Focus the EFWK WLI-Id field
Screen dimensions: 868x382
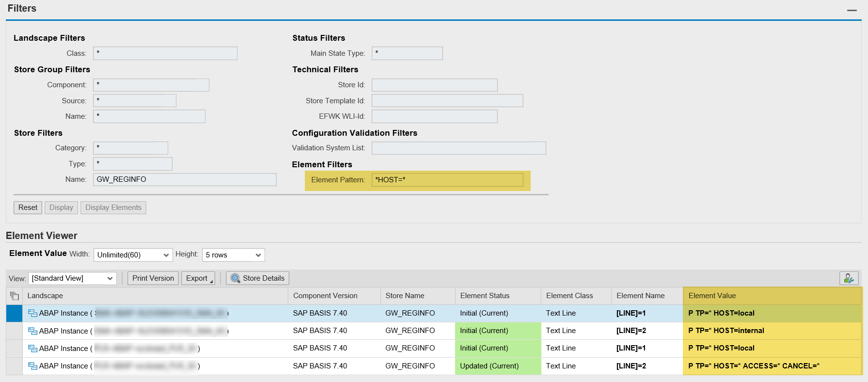click(x=435, y=116)
